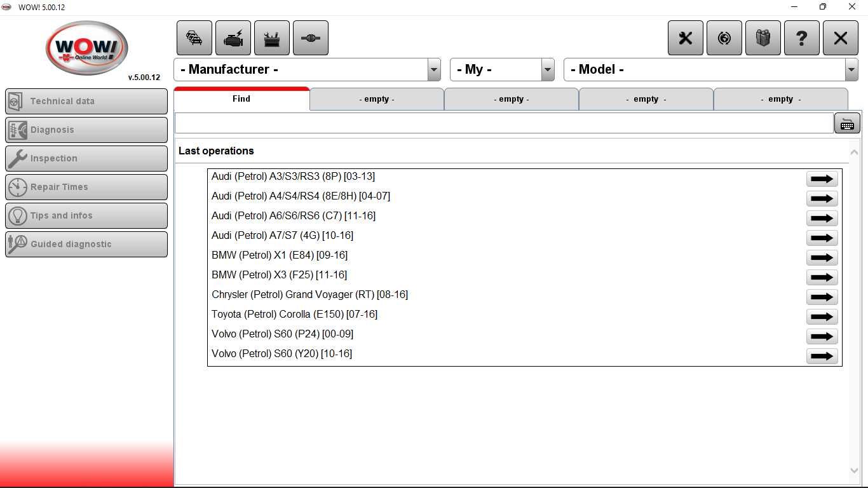
Task: Select text Volvo (Petrol) S60 (Y20) [10-16]
Action: coord(281,354)
